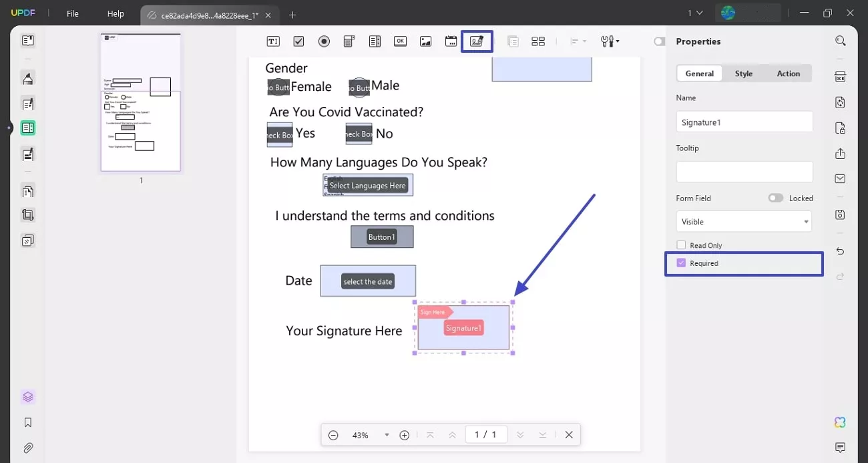Screen dimensions: 868x463
Task: Click the Share file icon
Action: click(x=840, y=154)
